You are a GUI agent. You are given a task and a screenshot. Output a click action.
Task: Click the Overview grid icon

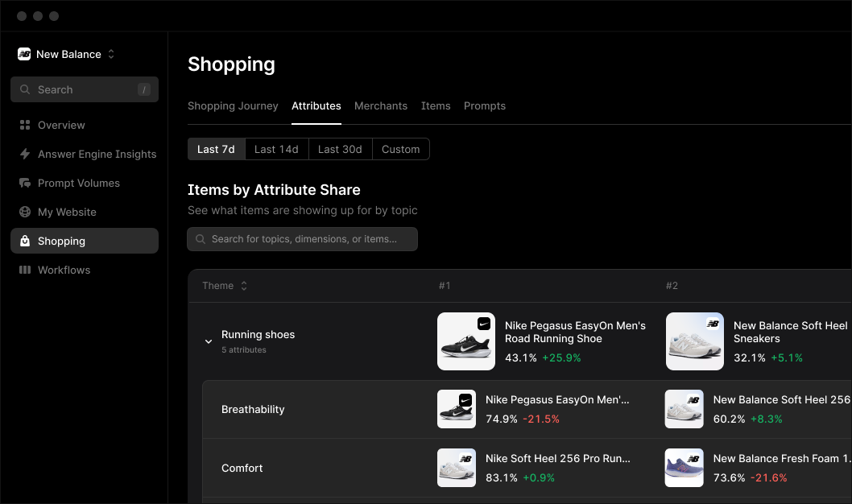[24, 125]
